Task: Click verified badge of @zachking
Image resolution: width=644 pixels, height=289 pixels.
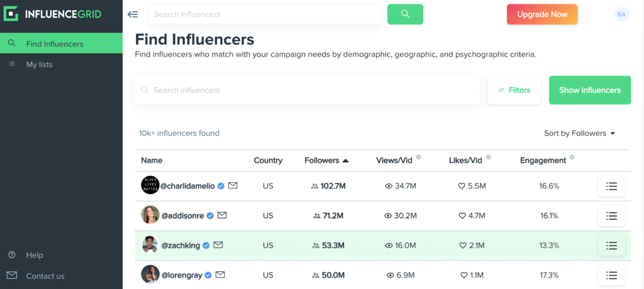Action: 206,246
